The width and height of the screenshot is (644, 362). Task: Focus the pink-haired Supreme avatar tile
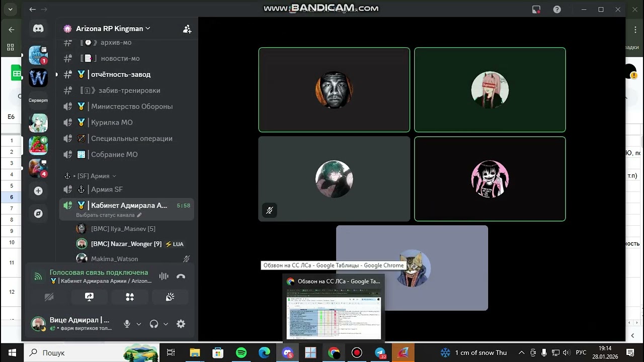(490, 90)
